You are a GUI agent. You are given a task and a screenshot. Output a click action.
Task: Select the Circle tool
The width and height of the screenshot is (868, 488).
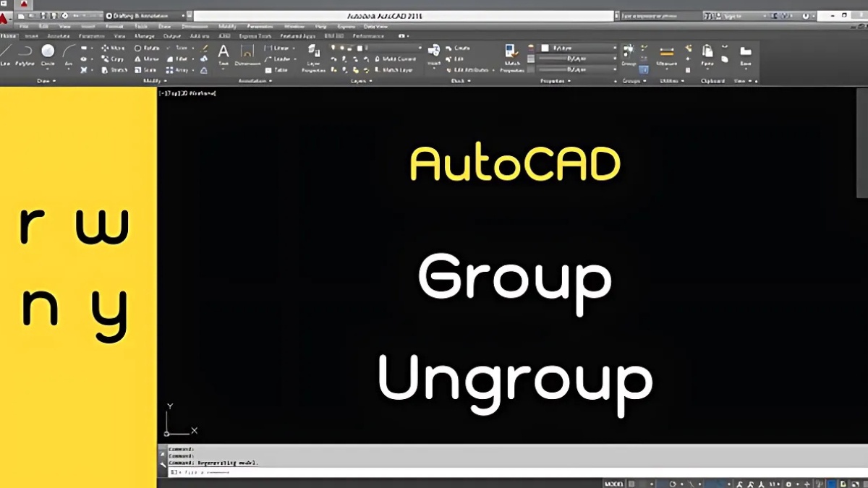pos(48,56)
